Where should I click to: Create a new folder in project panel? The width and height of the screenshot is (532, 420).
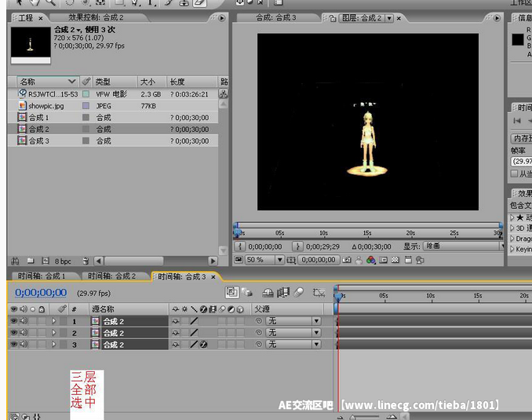[x=31, y=261]
